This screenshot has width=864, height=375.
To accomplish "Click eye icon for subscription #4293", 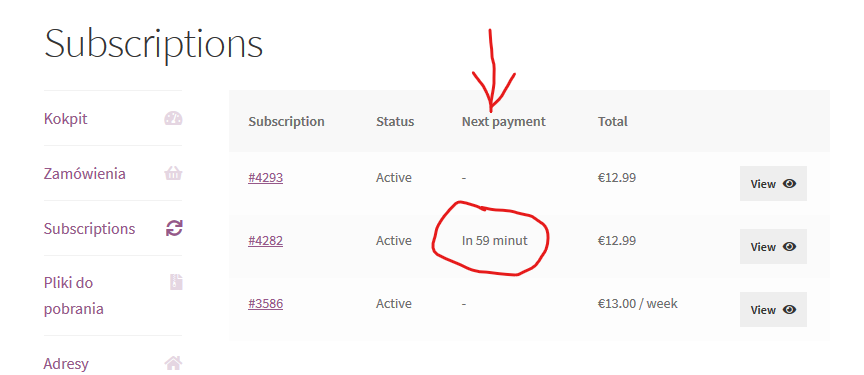I will point(790,183).
